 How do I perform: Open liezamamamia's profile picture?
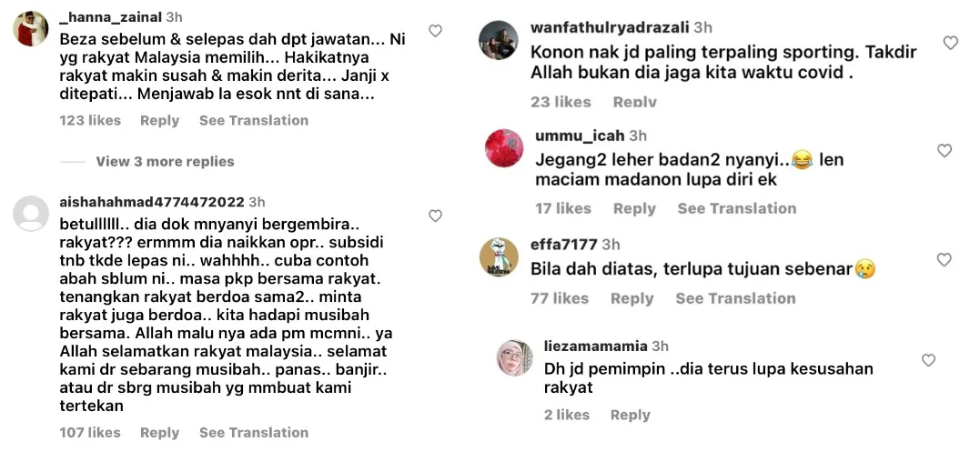coord(514,357)
